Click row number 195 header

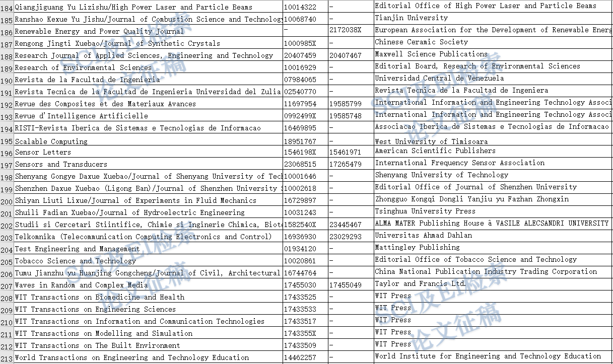(x=7, y=141)
